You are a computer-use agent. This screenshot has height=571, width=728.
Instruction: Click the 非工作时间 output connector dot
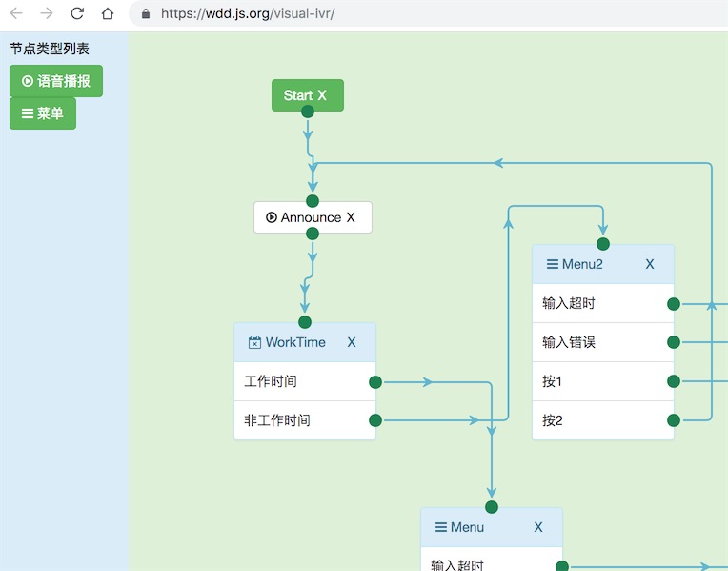pyautogui.click(x=375, y=420)
